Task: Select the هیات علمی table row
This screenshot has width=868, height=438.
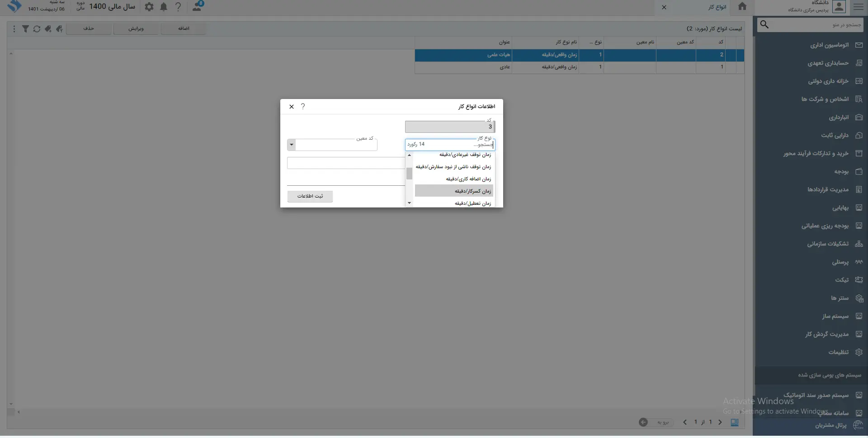Action: pyautogui.click(x=580, y=55)
